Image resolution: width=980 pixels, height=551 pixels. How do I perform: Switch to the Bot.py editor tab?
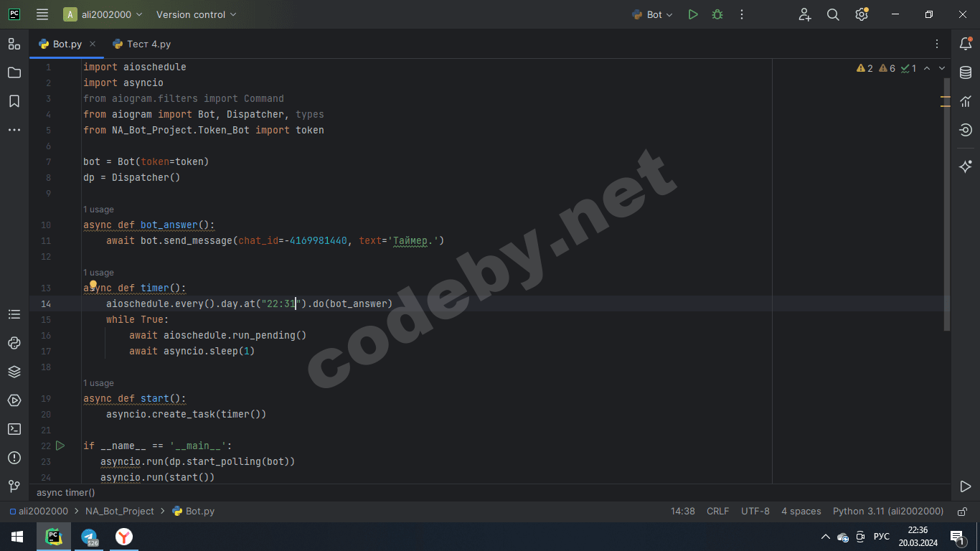(67, 44)
